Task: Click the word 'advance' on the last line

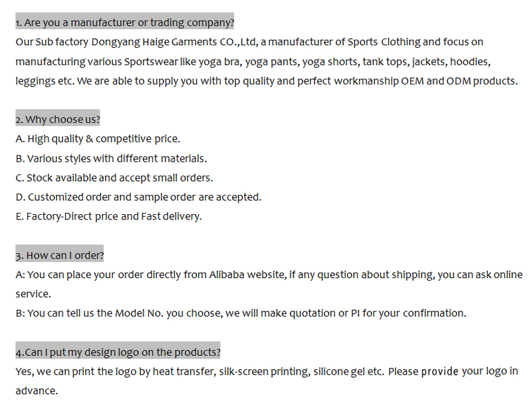Action: pyautogui.click(x=35, y=390)
